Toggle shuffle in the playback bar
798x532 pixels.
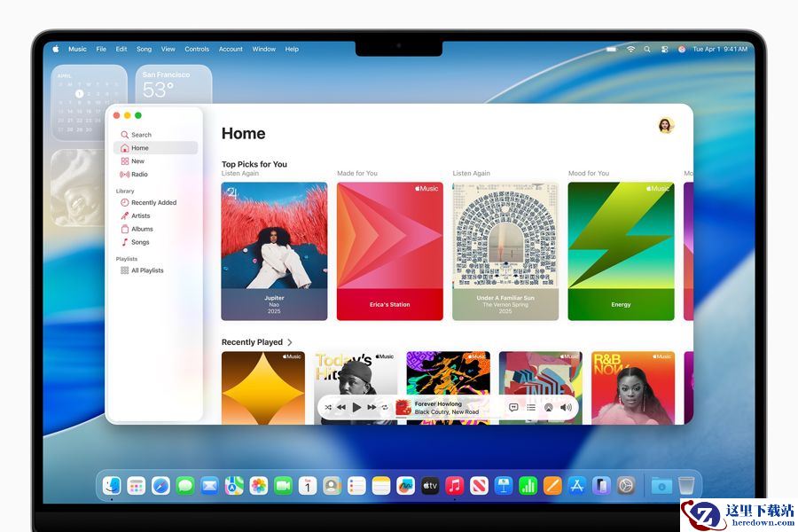(328, 407)
